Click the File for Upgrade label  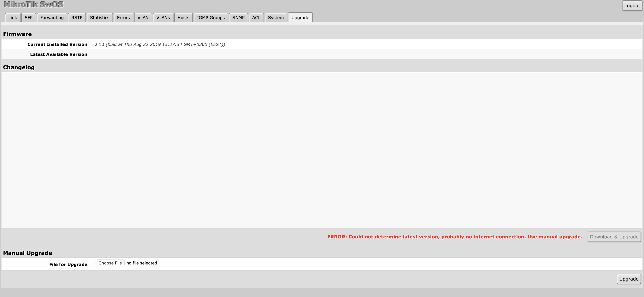click(x=68, y=264)
